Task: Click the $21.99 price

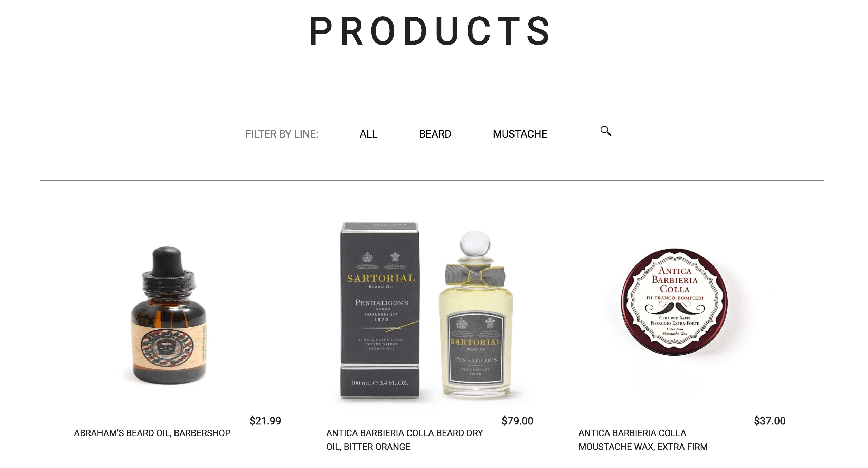Action: 265,421
